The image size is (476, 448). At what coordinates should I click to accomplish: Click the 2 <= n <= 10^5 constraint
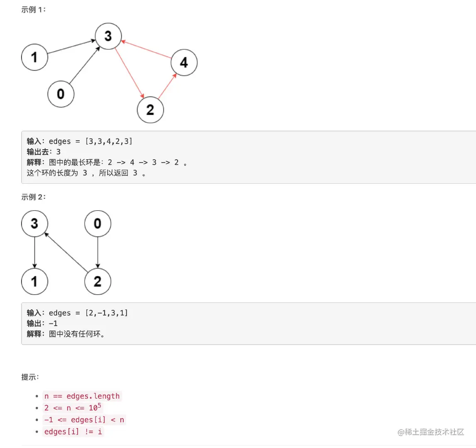click(x=73, y=408)
